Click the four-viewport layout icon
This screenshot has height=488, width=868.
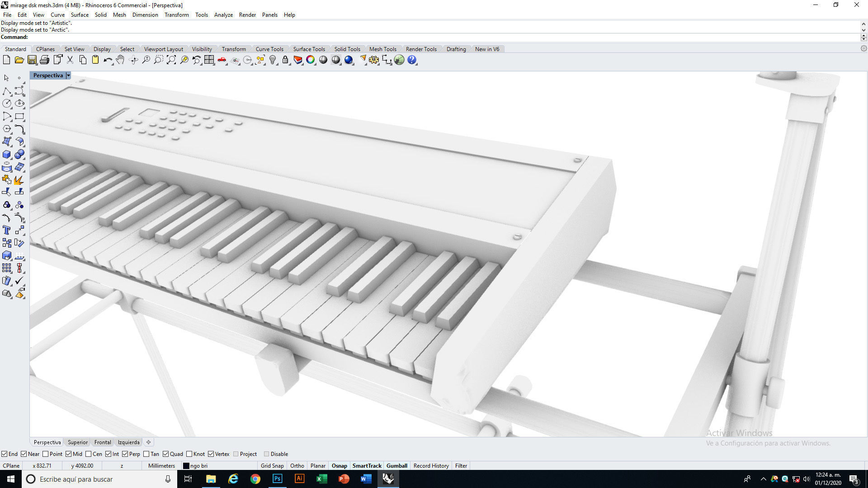[209, 60]
